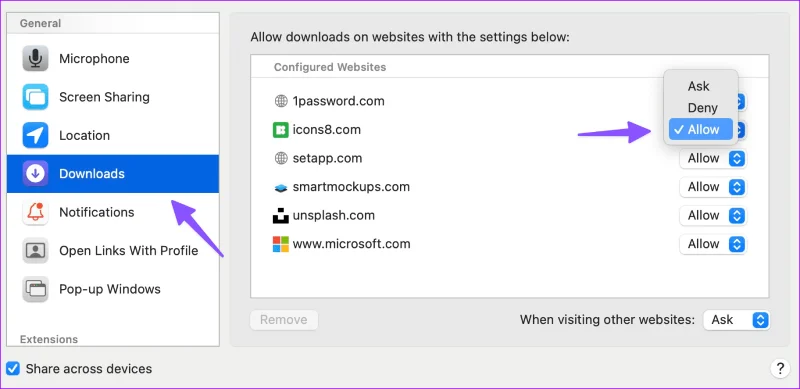Click the General section heading
This screenshot has height=389, width=800.
[40, 23]
